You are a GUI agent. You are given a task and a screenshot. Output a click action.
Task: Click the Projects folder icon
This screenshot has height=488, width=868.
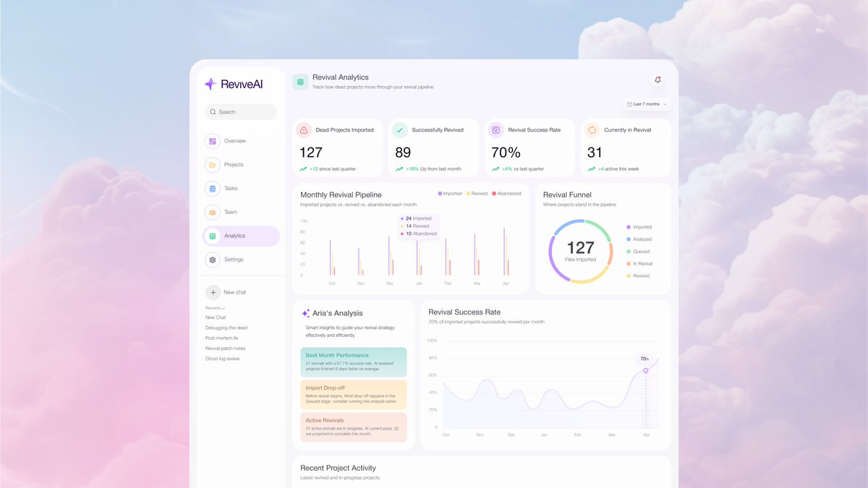point(212,165)
